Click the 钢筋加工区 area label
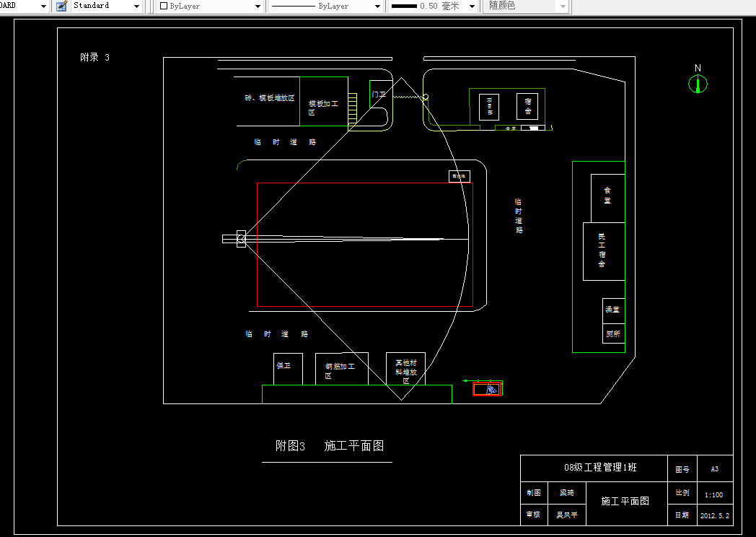This screenshot has height=537, width=756. (x=340, y=367)
